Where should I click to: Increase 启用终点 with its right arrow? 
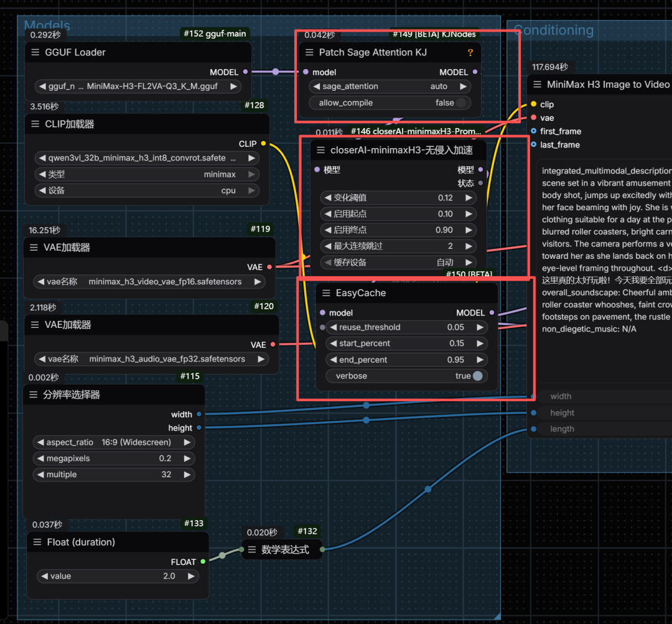(469, 230)
